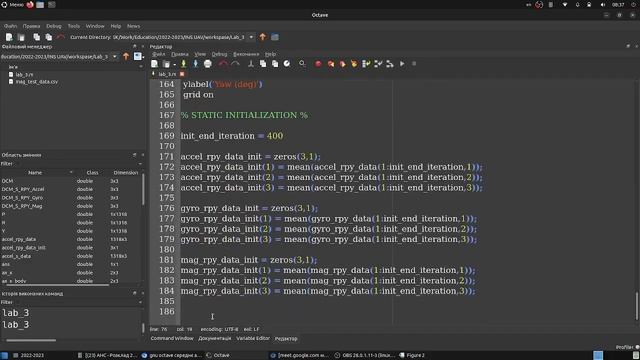Editor toolbar open file icon
The image size is (640, 360).
pyautogui.click(x=166, y=64)
